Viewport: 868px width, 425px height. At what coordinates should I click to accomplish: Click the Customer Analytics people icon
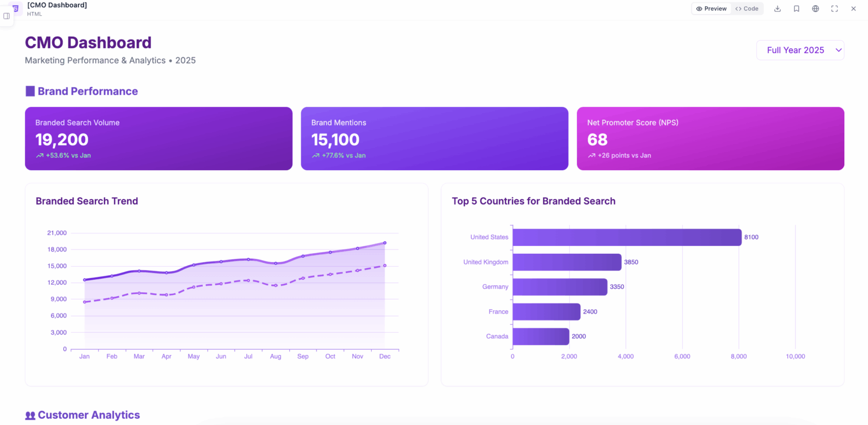(x=30, y=415)
